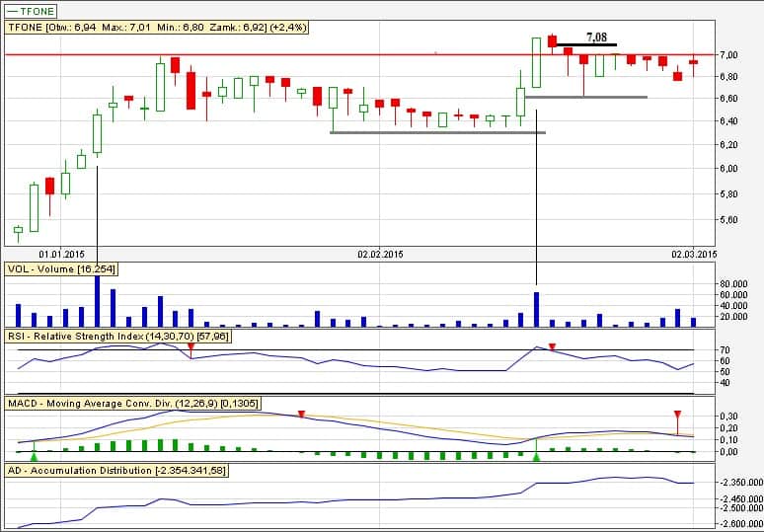Select the black line under 7,08 annotation
The height and width of the screenshot is (532, 764).
pyautogui.click(x=587, y=44)
